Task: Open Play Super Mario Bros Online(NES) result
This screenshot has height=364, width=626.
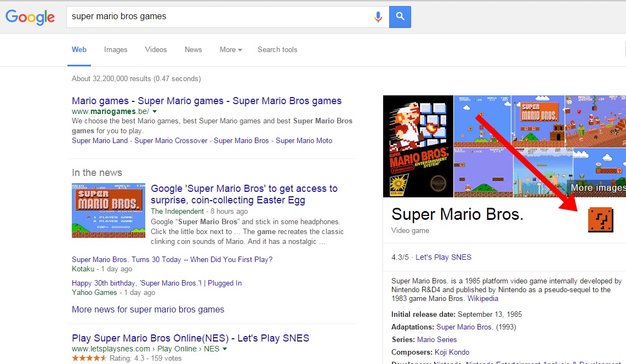Action: pos(190,338)
